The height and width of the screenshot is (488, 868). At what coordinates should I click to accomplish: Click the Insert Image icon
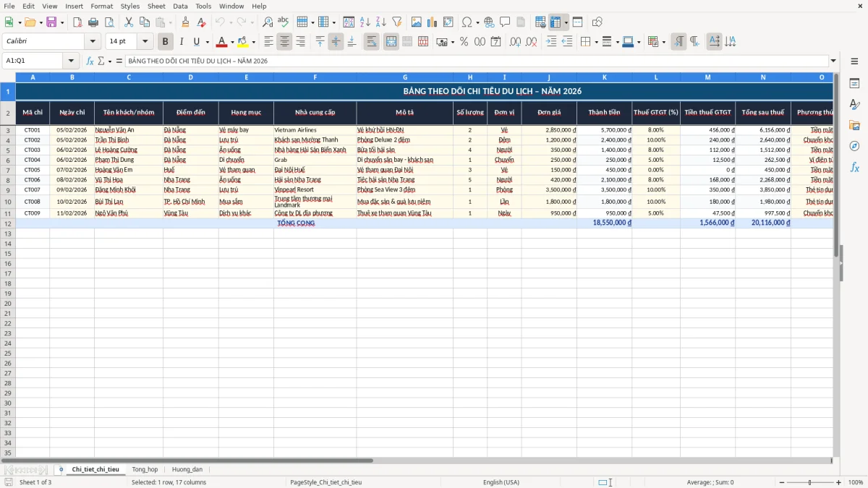(417, 22)
